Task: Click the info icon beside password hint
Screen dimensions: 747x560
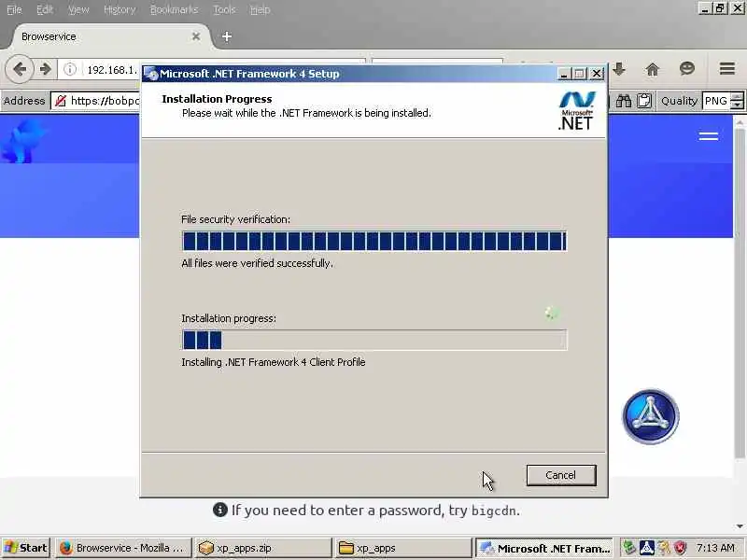Action: [x=219, y=510]
